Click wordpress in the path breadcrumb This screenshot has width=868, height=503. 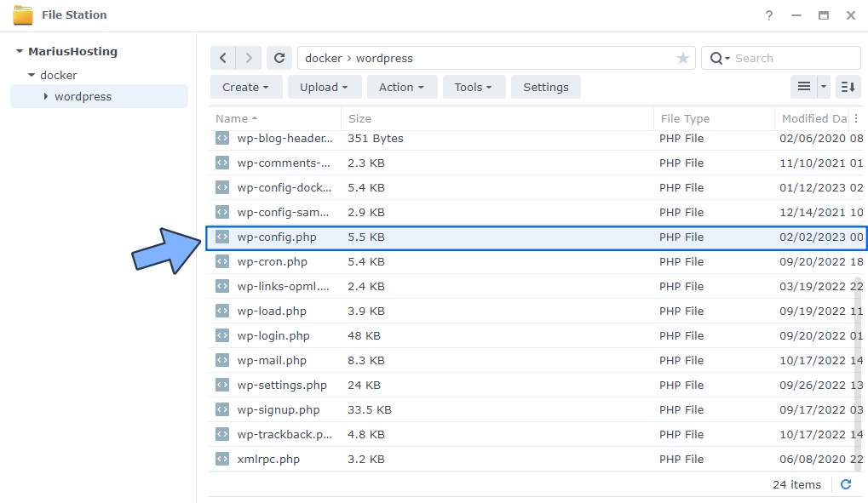tap(384, 58)
